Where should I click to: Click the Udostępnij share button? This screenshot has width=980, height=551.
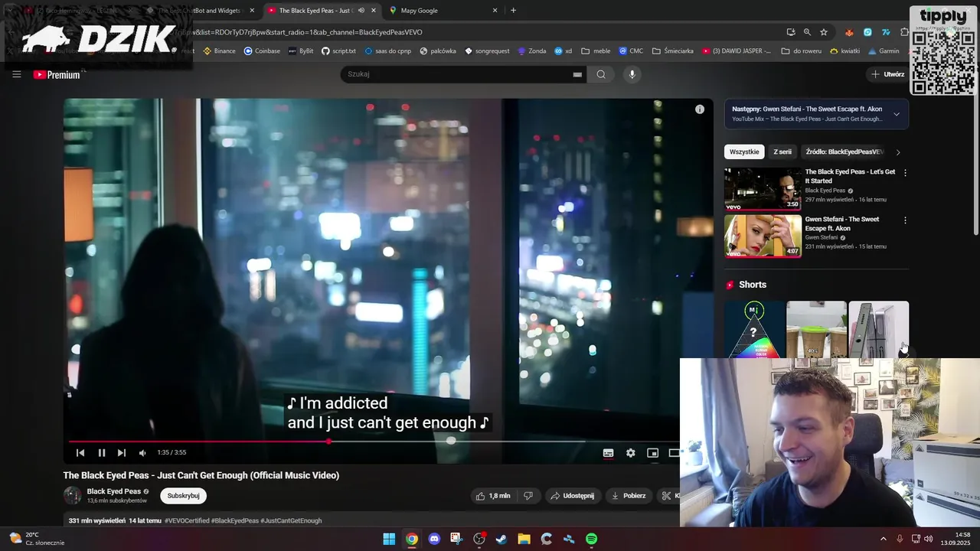pos(572,496)
